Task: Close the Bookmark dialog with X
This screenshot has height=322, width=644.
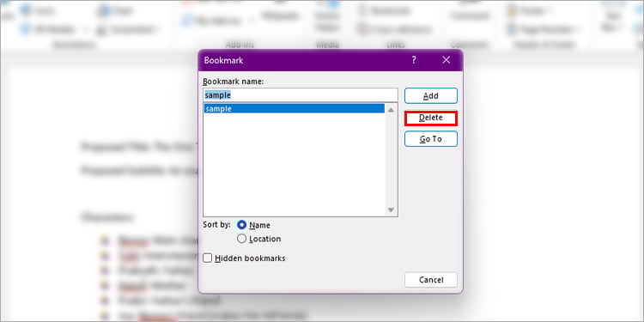Action: [447, 60]
